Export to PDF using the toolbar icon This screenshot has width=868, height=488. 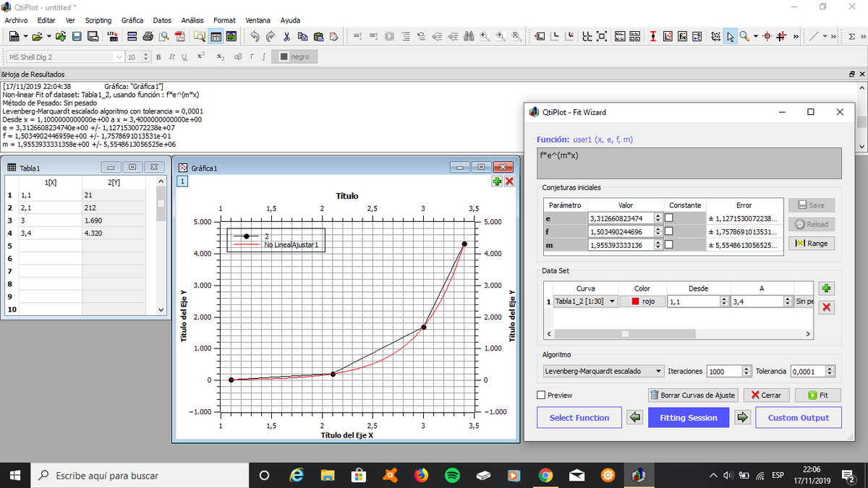click(181, 36)
